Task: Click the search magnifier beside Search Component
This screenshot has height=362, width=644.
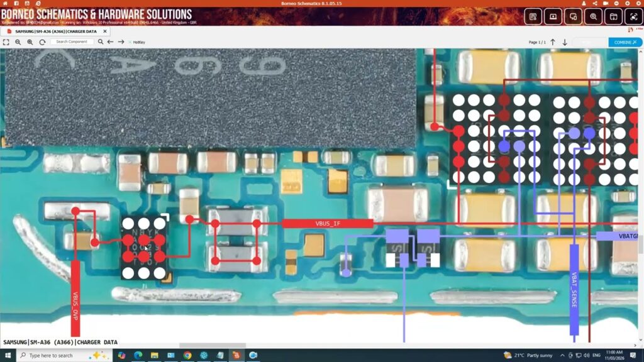Action: click(x=101, y=42)
